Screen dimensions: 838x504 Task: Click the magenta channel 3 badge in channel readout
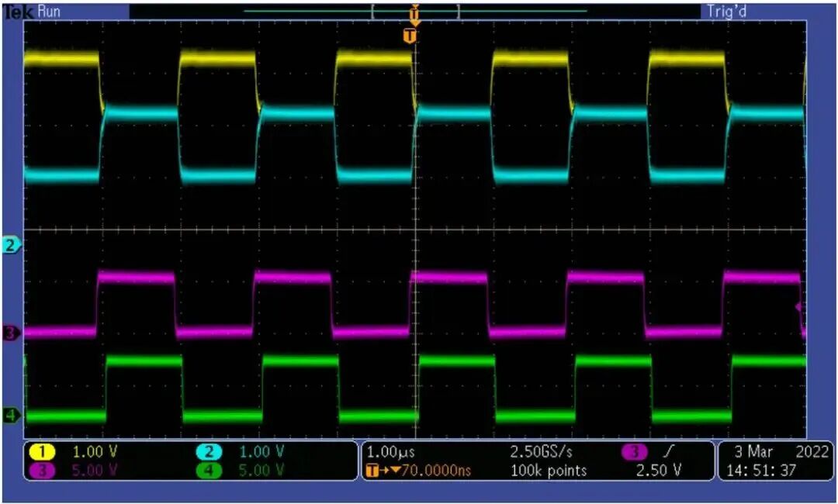click(x=42, y=471)
